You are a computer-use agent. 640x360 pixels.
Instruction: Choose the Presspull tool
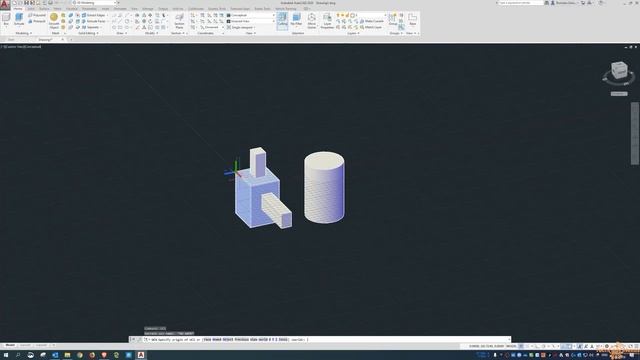[x=37, y=21]
